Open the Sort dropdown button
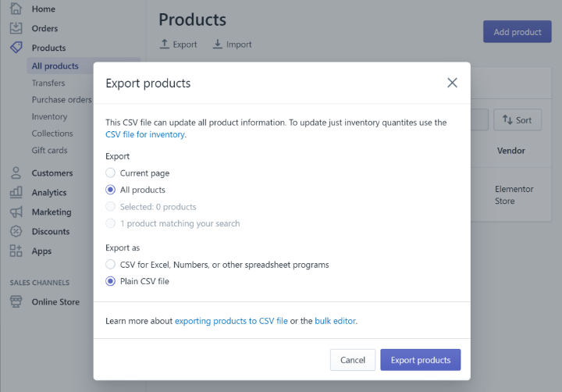 pyautogui.click(x=518, y=119)
